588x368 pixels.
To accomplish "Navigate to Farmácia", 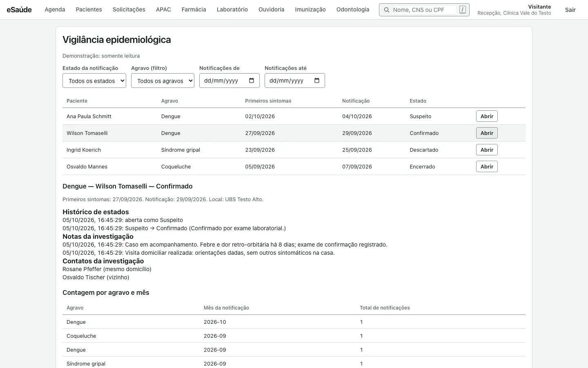I will (x=194, y=9).
